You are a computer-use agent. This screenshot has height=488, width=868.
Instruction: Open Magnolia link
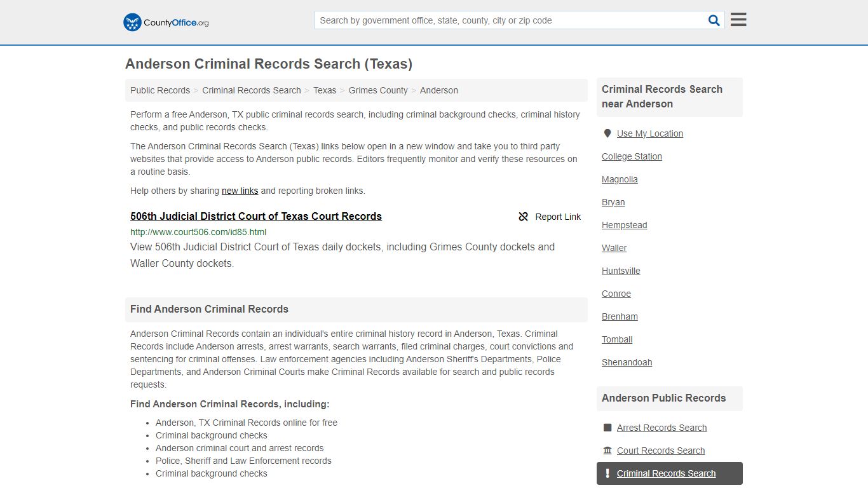[620, 179]
